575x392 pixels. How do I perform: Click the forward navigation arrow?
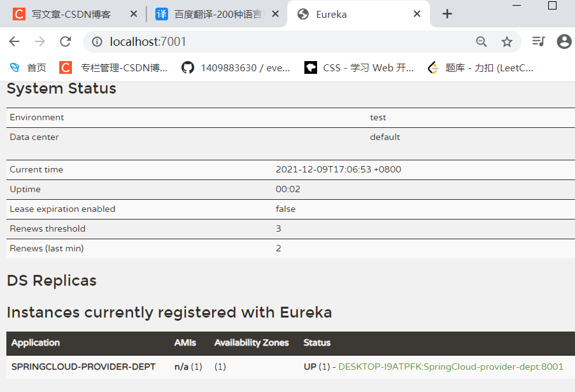[x=39, y=41]
